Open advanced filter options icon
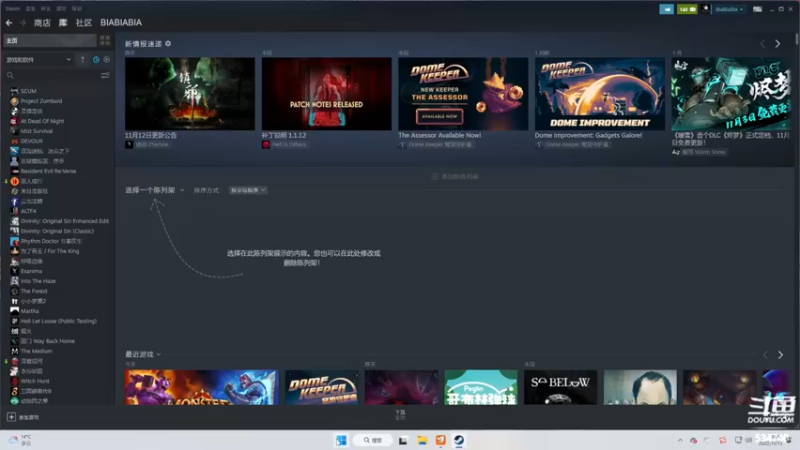Screen dimensions: 800x450 tap(105, 76)
